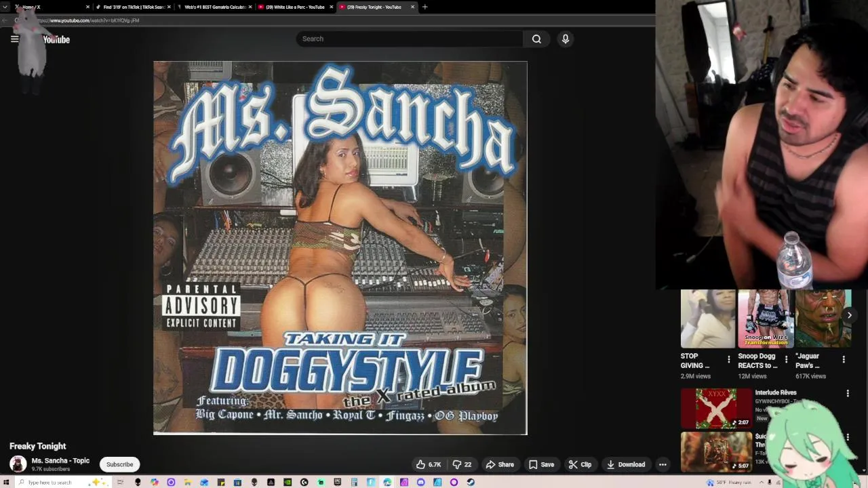868x488 pixels.
Task: Play the Interlude Rêves suggested video thumbnail
Action: 716,408
